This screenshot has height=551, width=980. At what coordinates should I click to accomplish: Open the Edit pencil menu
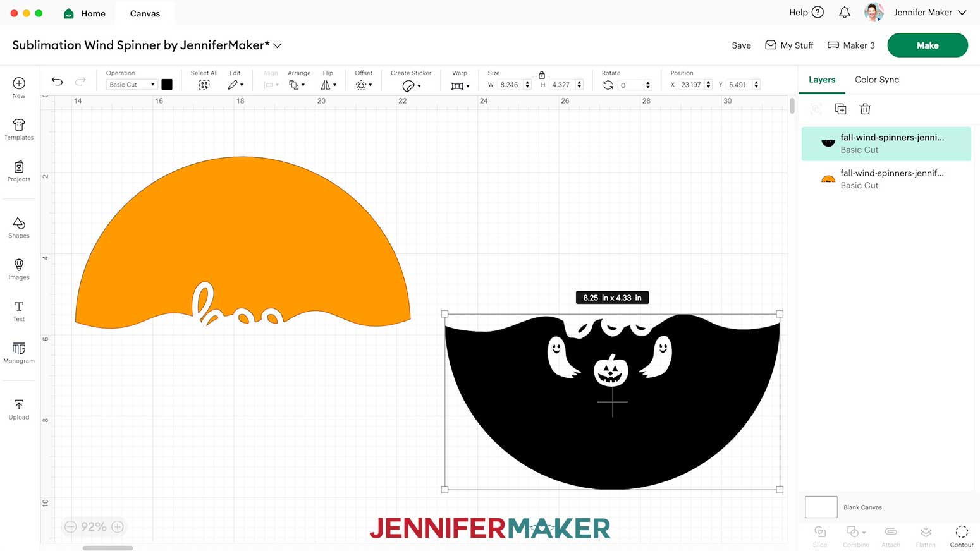click(x=235, y=85)
